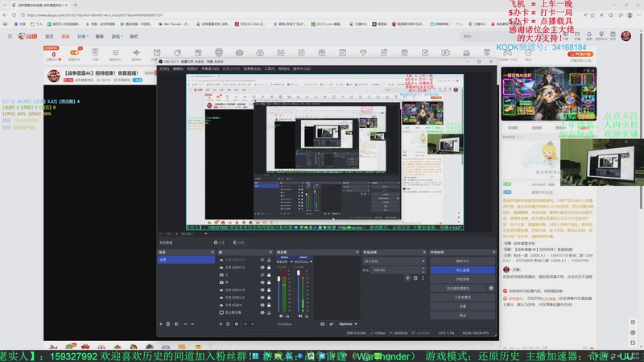Click robot head icon in Douyu toolbar
Screen dimensions: 644x362
pyautogui.click(x=219, y=52)
